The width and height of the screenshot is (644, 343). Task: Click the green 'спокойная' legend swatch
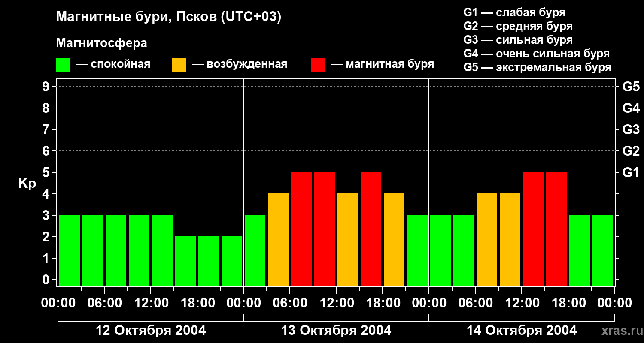(x=63, y=65)
